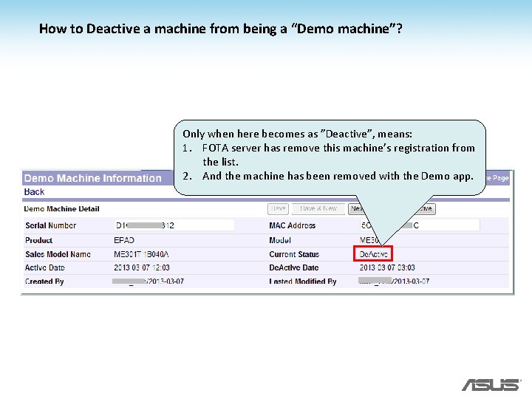Screen dimensions: 532x399
Task: Click the DeActive Date label
Action: pyautogui.click(x=294, y=267)
